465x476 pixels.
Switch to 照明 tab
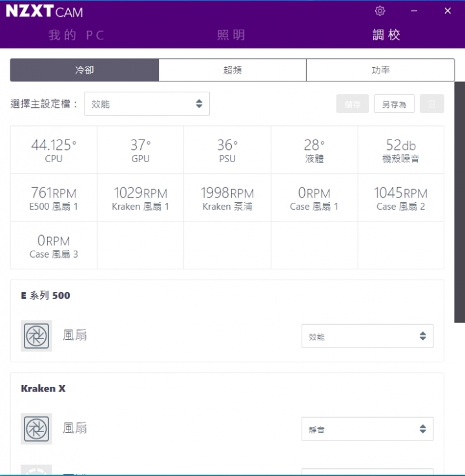point(231,35)
